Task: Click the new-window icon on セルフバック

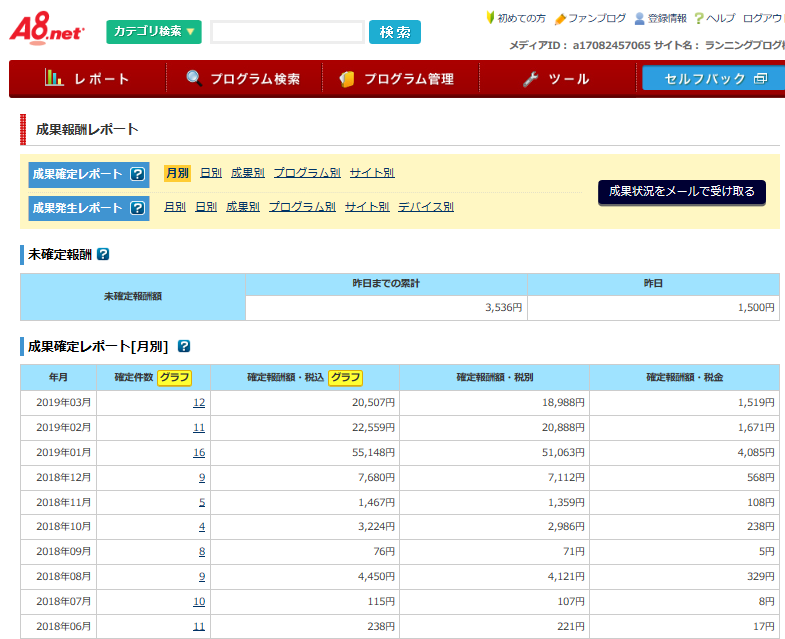Action: (x=760, y=79)
